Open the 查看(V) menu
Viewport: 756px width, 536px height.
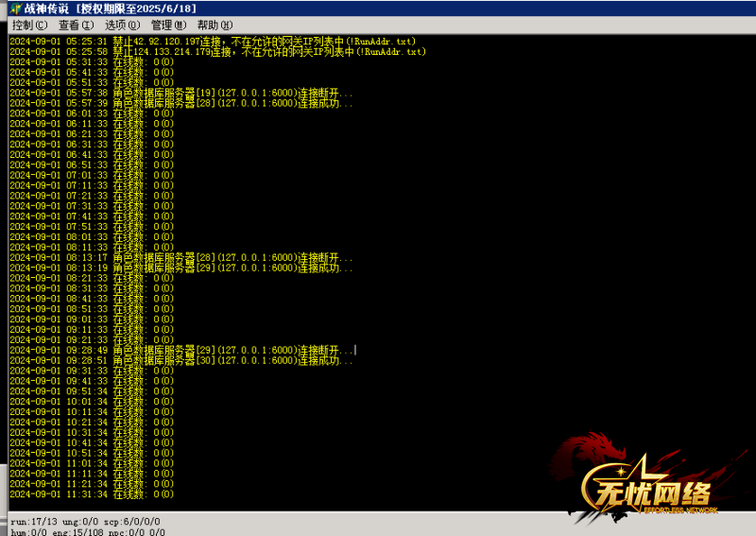(76, 25)
